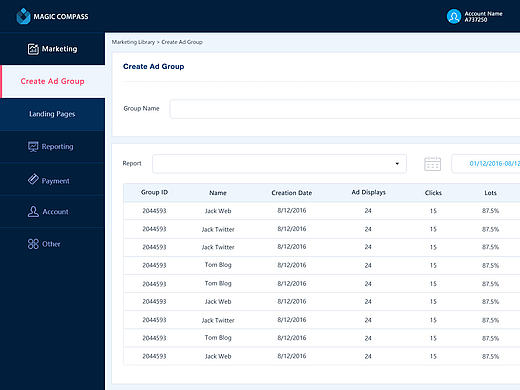Select Create Ad Group in sidebar

(52, 81)
